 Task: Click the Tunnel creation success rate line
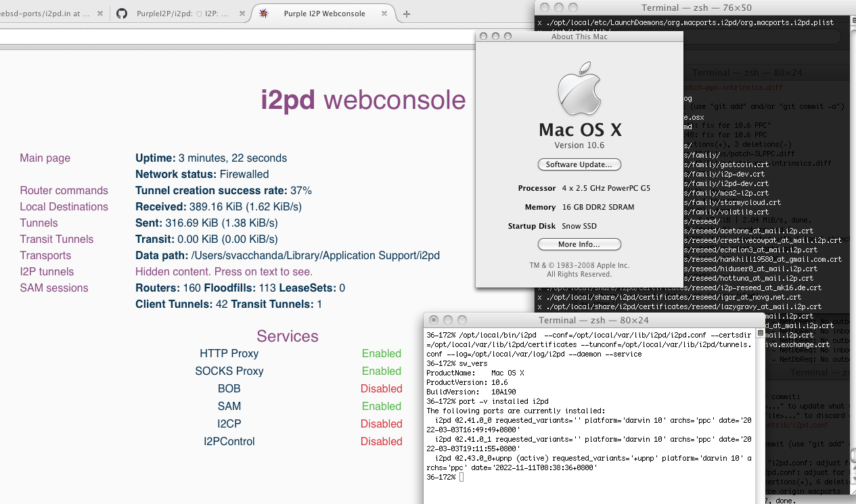[x=223, y=190]
